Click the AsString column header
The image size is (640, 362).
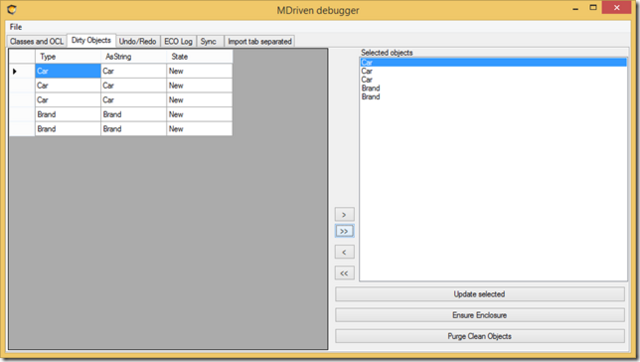pos(133,56)
